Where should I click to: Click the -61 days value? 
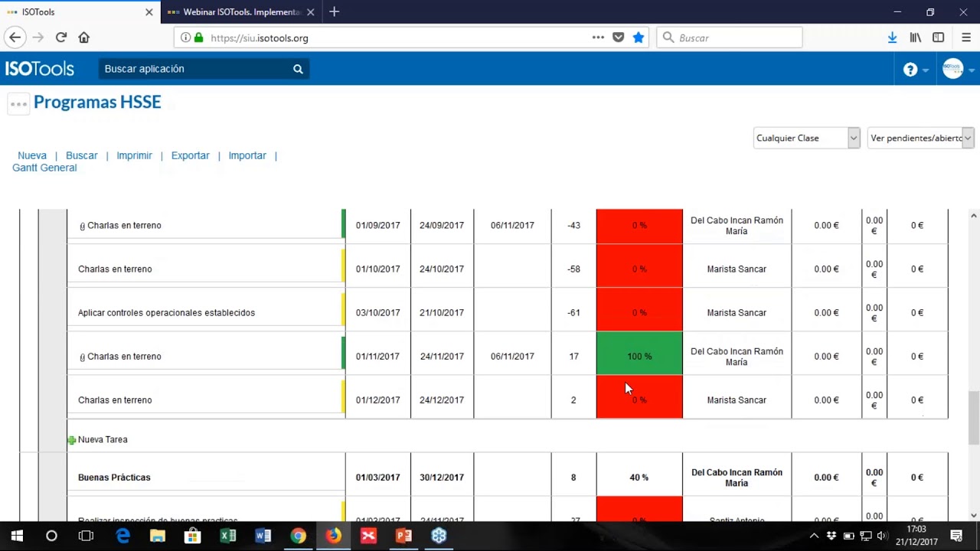pos(573,313)
